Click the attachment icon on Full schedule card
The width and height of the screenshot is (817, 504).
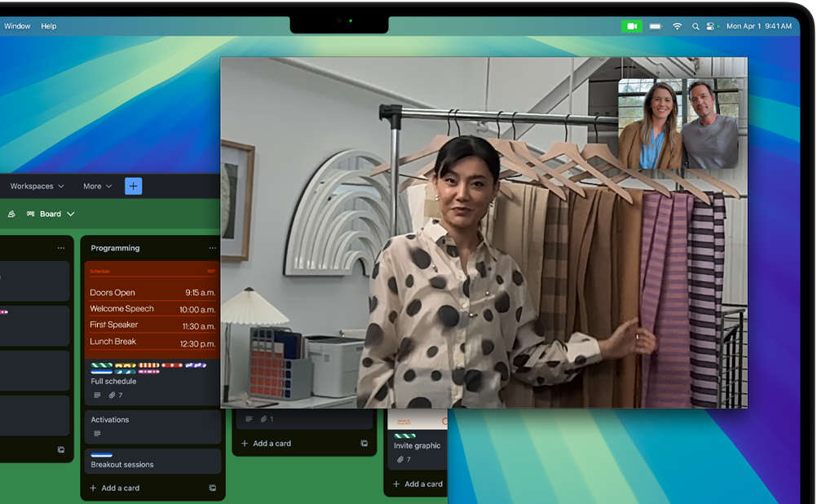[x=112, y=396]
